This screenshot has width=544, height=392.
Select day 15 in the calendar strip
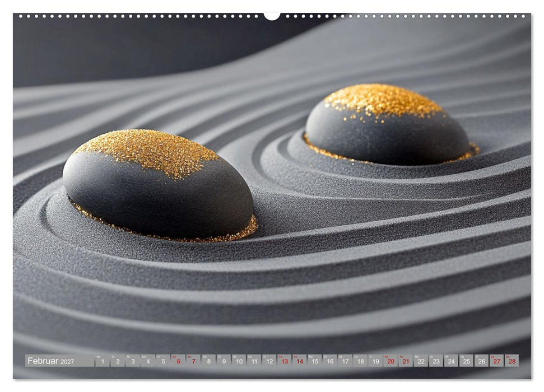(x=315, y=361)
